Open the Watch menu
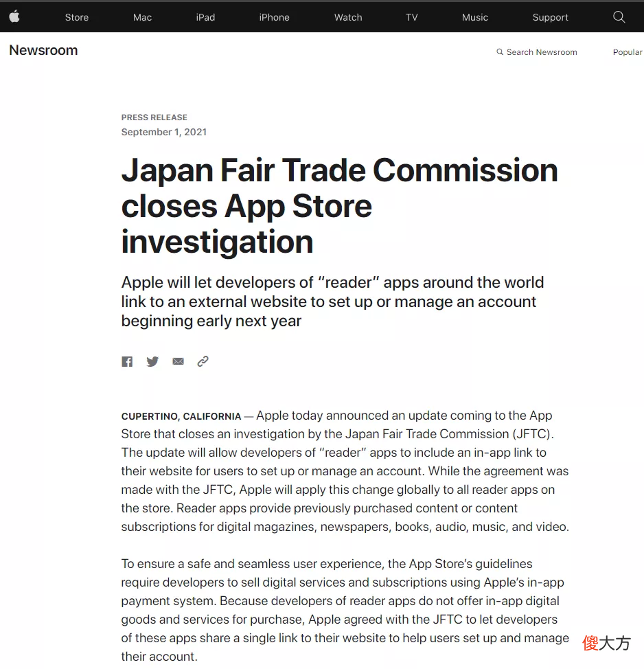 348,17
